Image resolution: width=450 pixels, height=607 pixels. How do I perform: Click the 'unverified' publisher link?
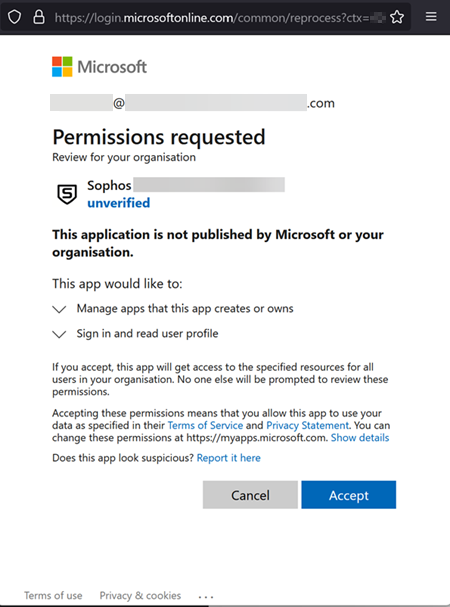tap(119, 203)
